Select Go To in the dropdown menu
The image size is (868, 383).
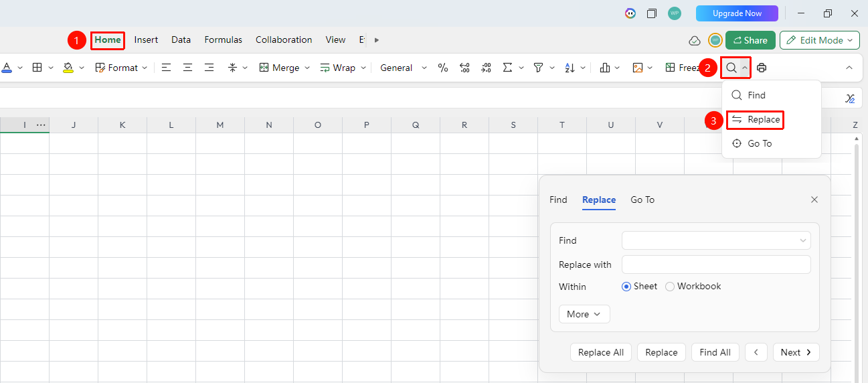coord(771,143)
